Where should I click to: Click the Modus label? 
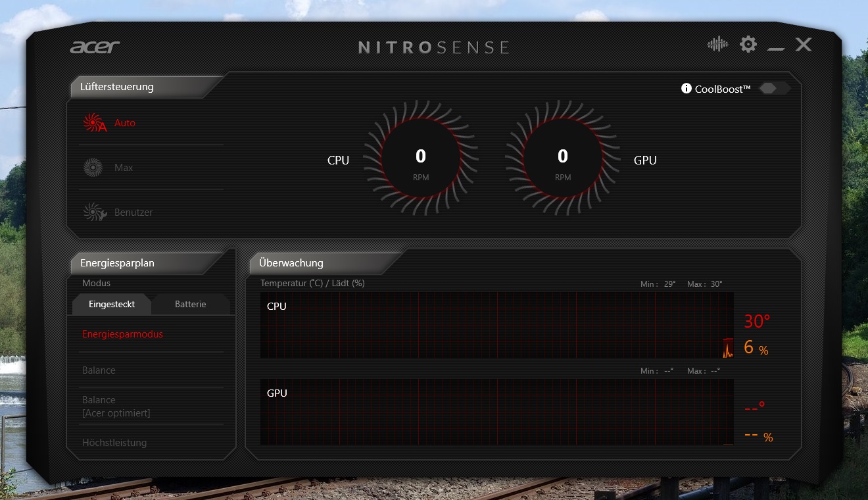click(x=96, y=283)
